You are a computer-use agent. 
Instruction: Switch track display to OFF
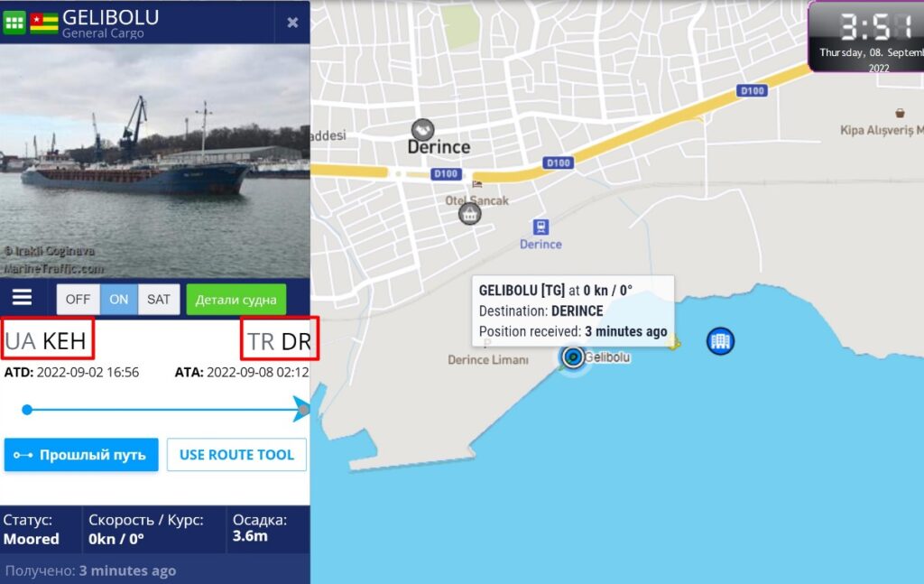pyautogui.click(x=79, y=300)
